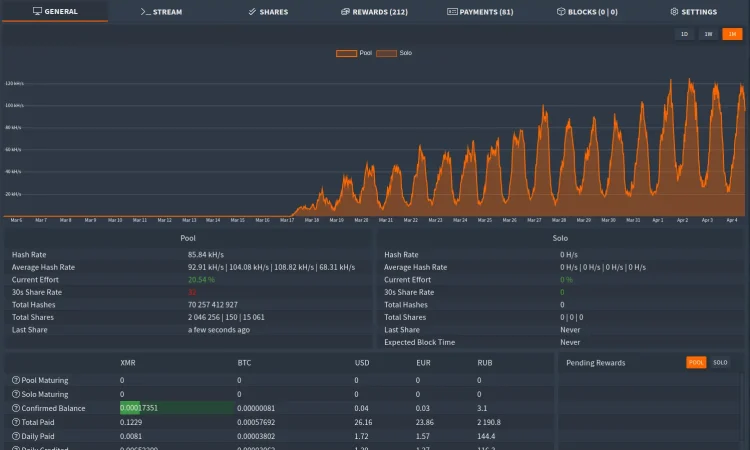Click help icon beside Confirmed Balance
This screenshot has width=750, height=450.
point(16,408)
